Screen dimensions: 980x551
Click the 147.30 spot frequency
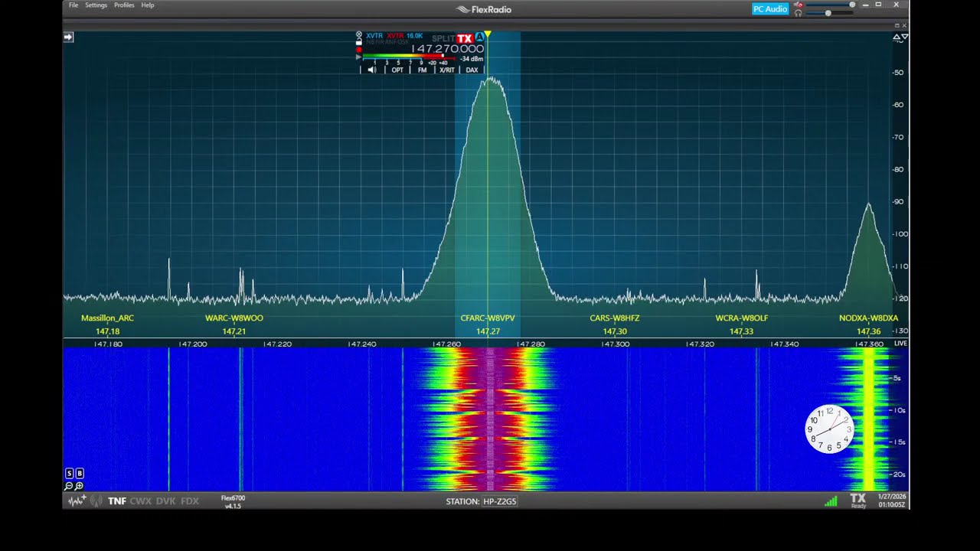click(x=615, y=331)
